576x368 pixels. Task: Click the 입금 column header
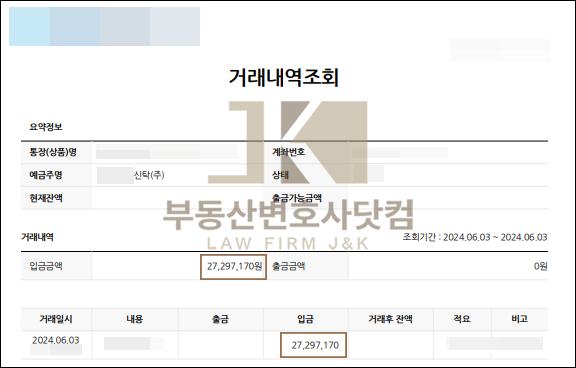[x=306, y=319]
